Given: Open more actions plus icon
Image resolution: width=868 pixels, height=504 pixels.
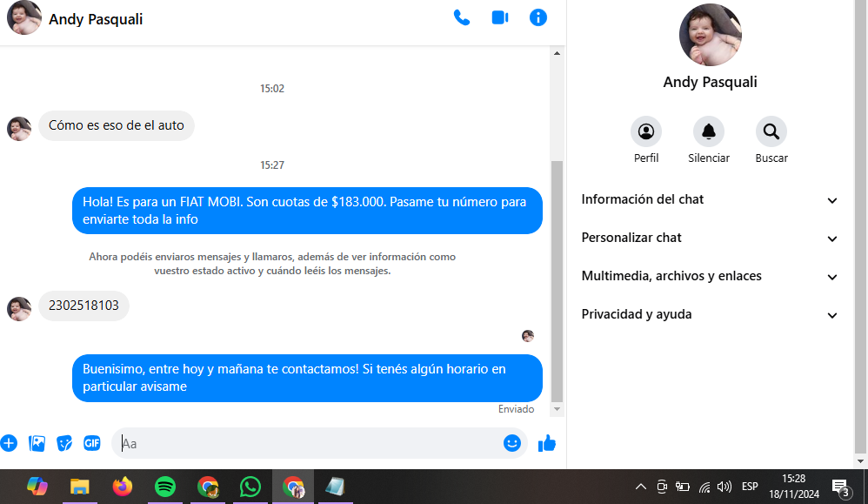Looking at the screenshot, I should click(x=9, y=443).
